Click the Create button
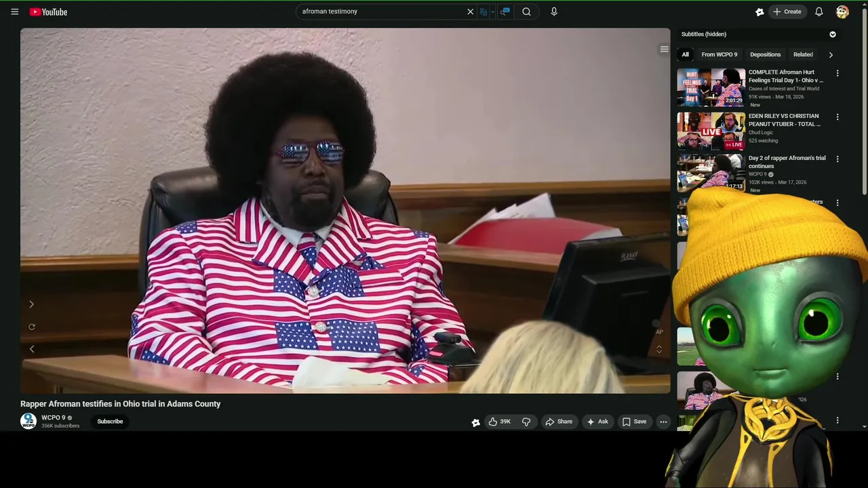Screen dimensions: 868x488 click(787, 12)
